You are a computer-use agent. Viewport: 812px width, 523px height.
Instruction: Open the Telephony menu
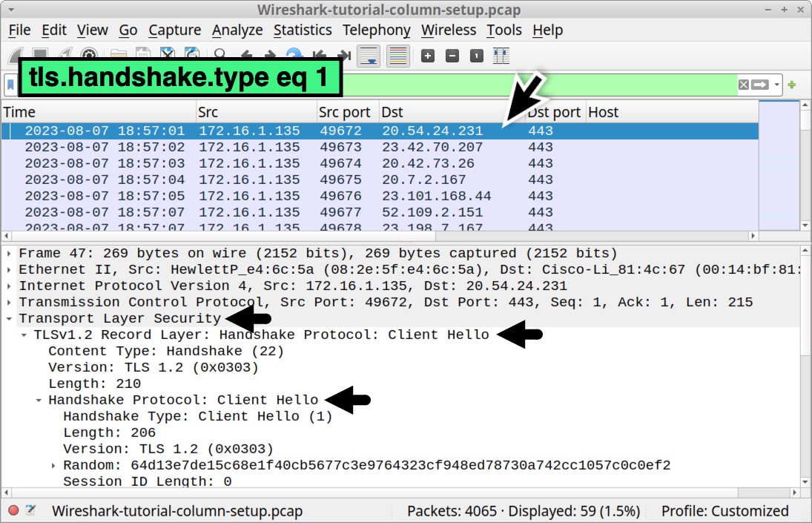tap(377, 30)
